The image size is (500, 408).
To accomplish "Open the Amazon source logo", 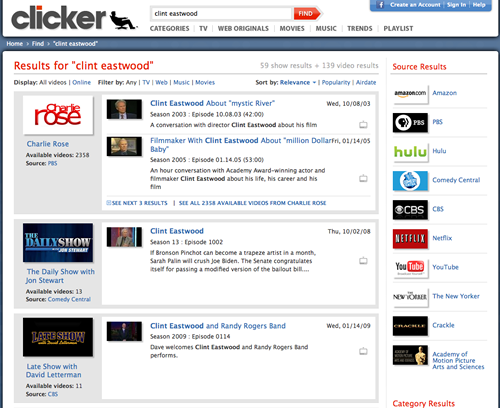I will pyautogui.click(x=410, y=93).
